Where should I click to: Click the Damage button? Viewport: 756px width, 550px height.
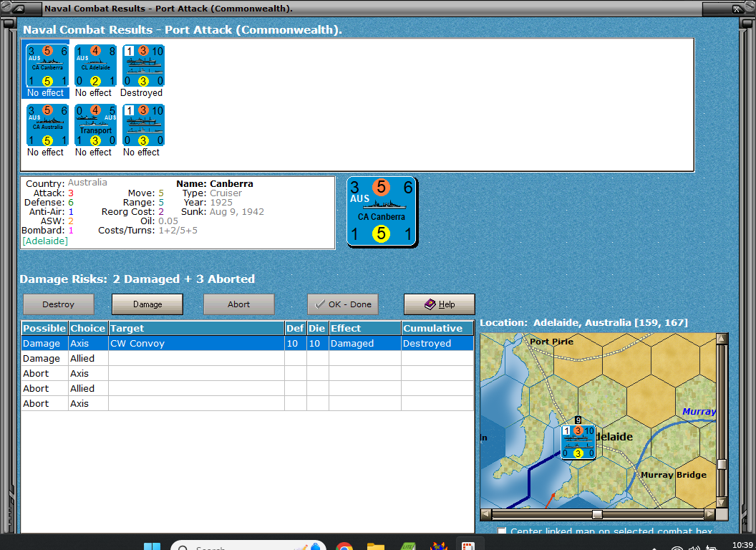[147, 304]
